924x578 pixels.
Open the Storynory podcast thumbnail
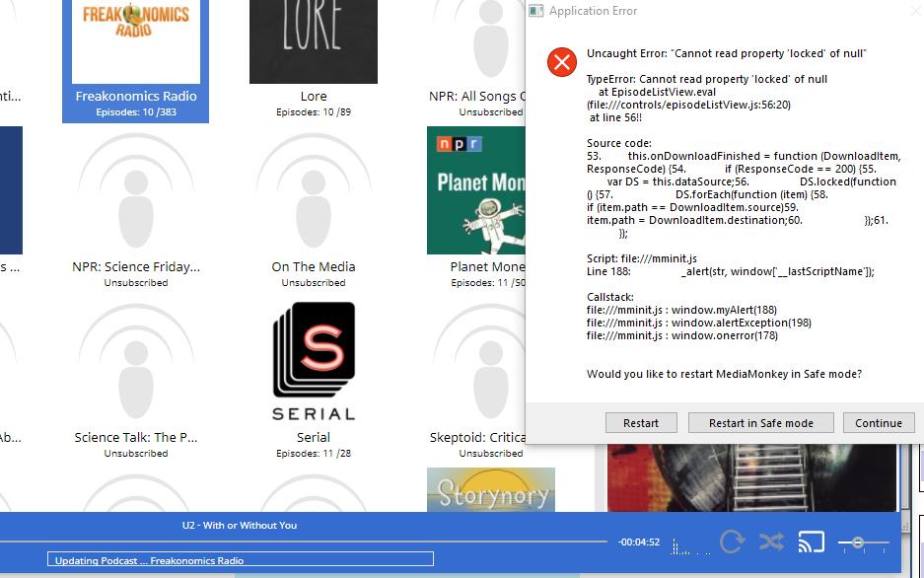pos(490,490)
